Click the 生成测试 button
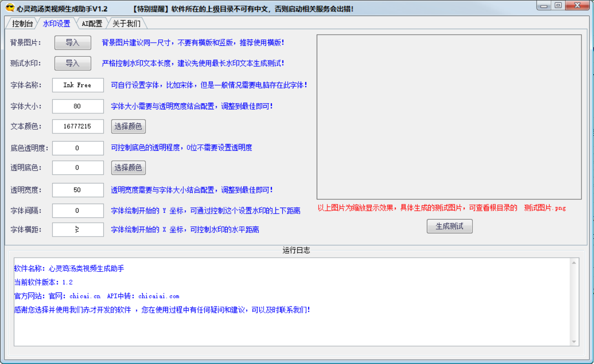 [x=450, y=226]
